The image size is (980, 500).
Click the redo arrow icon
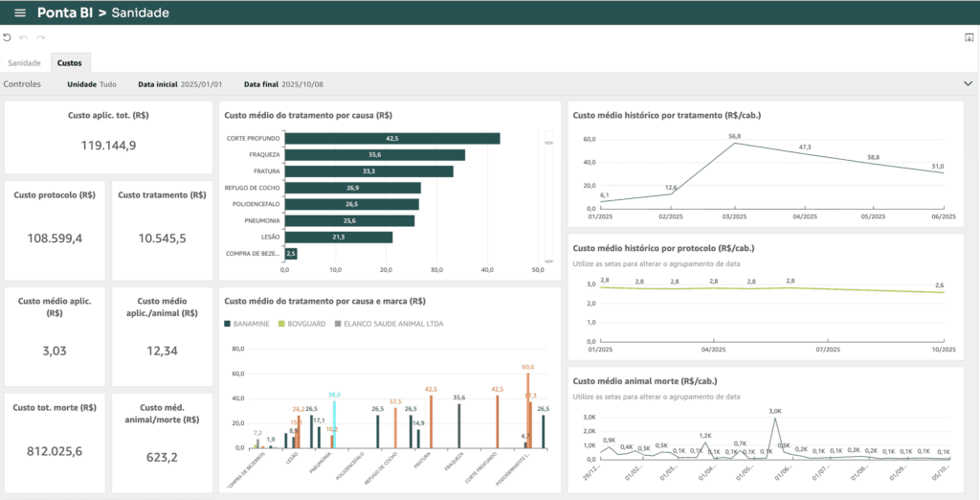click(x=40, y=37)
